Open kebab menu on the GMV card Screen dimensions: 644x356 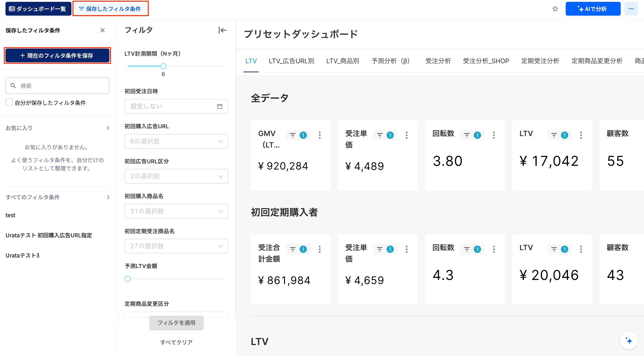(319, 135)
